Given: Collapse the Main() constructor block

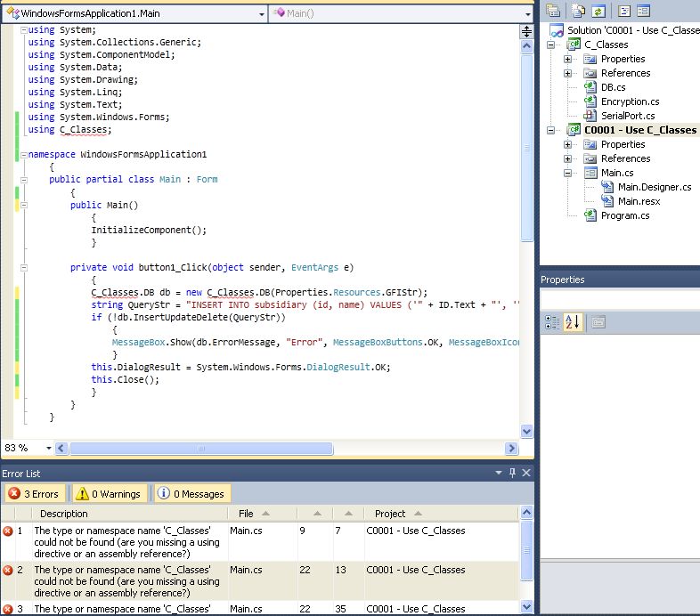Looking at the screenshot, I should click(24, 206).
